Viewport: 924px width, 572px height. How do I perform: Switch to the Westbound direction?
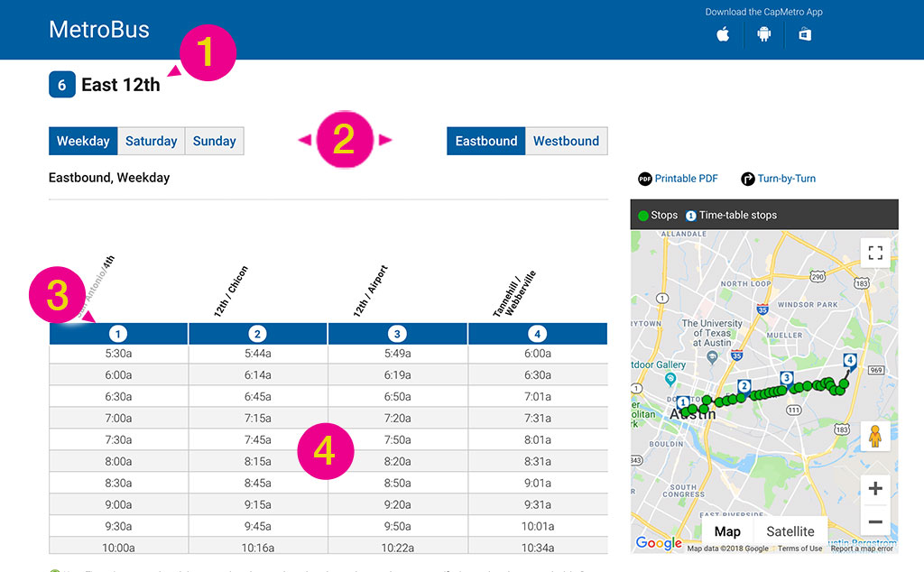[567, 141]
